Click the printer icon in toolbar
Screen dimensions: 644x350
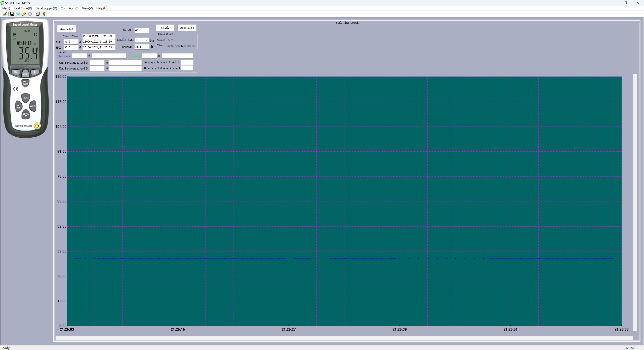[38, 14]
